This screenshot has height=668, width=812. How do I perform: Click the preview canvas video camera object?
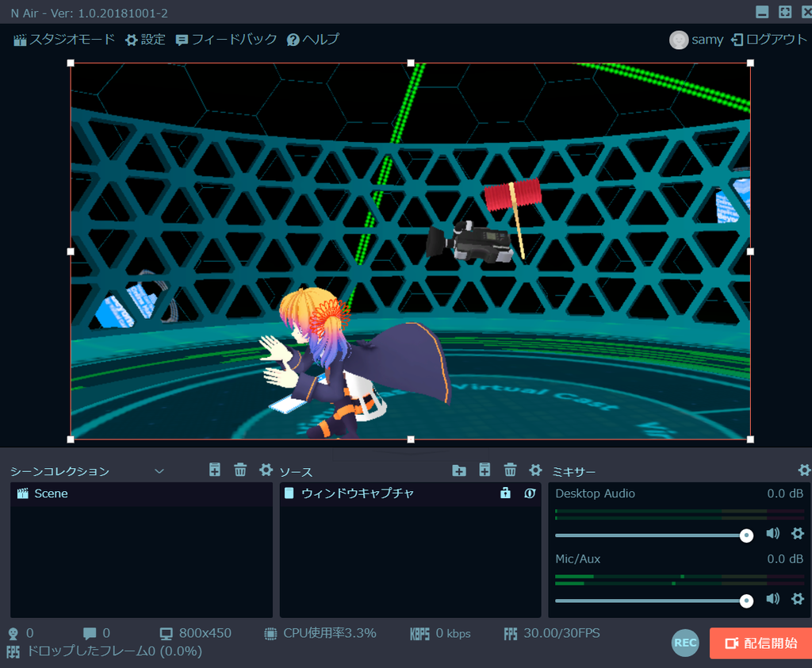469,242
